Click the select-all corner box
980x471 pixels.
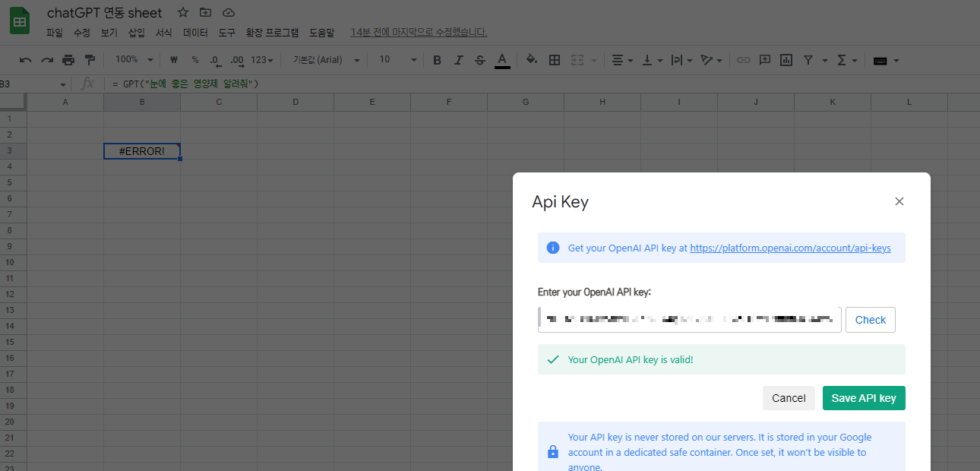tap(13, 102)
